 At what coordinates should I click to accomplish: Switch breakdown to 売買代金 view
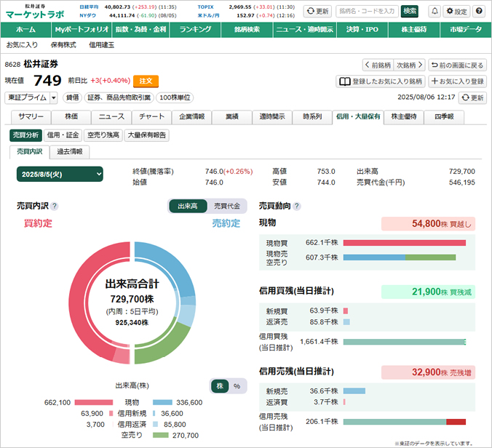pos(227,206)
